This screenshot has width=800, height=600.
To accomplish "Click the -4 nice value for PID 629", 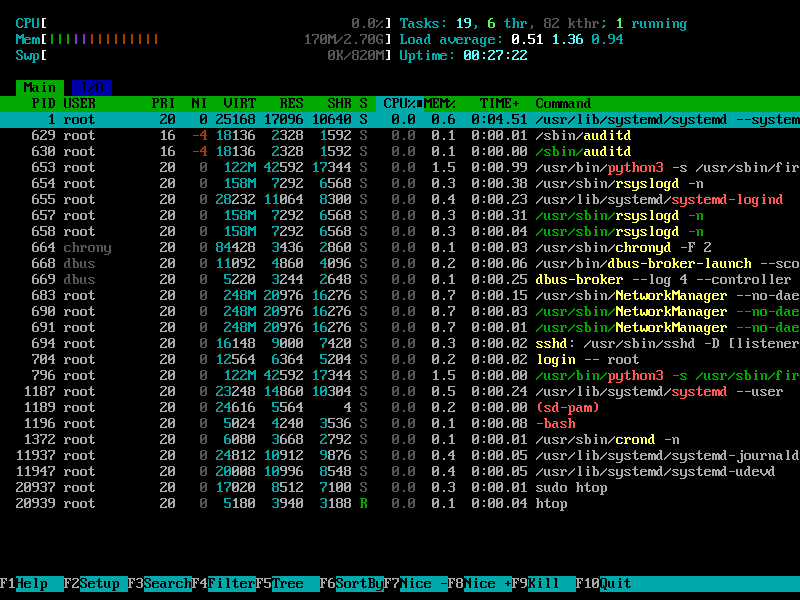I will [x=199, y=136].
